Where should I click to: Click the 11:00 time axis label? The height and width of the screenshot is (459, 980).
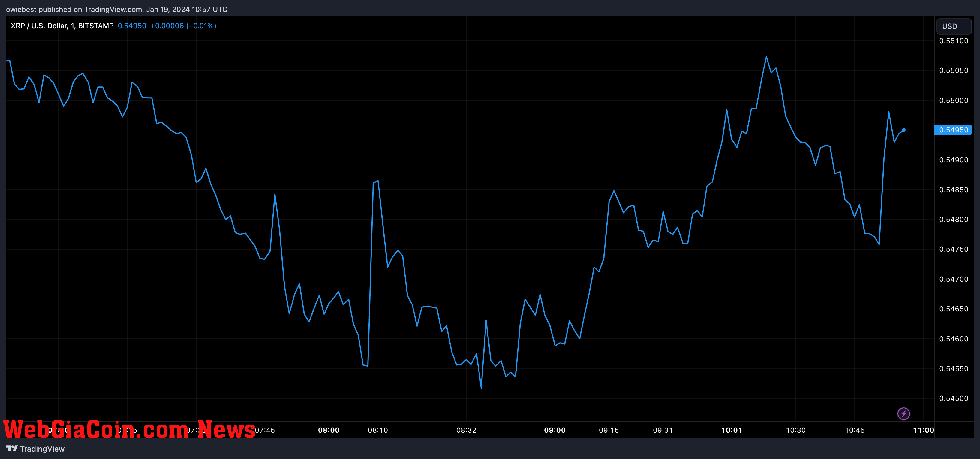[x=923, y=430]
